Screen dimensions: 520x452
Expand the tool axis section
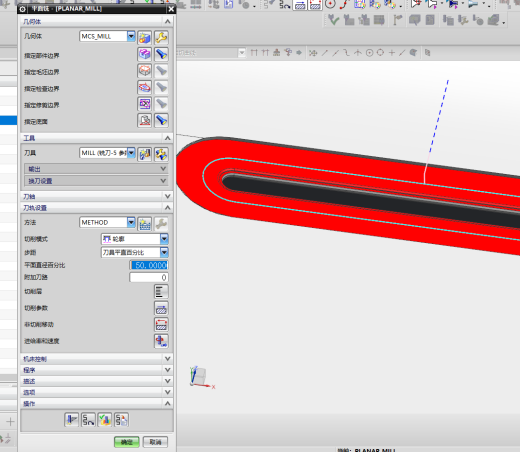tap(97, 196)
